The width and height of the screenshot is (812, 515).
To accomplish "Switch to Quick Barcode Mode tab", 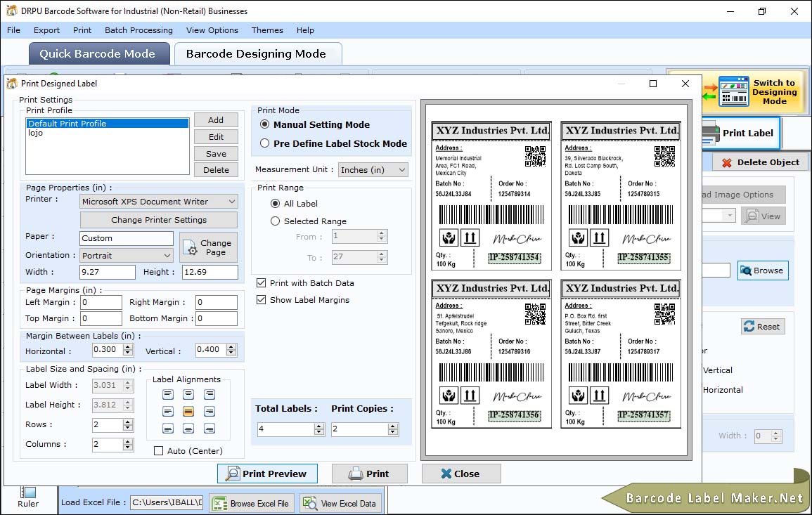I will point(99,54).
